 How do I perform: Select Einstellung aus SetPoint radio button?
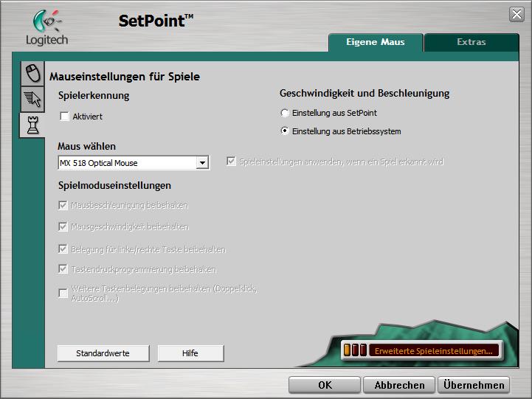(x=285, y=113)
